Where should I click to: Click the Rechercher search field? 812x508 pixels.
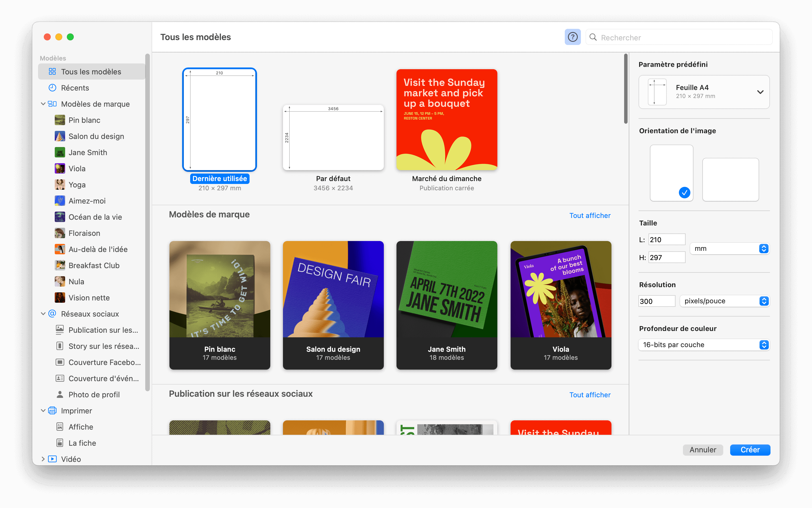678,37
